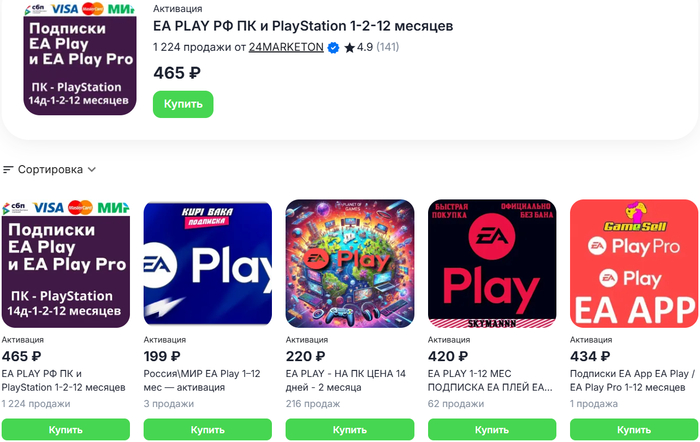Click the star rating icon
The height and width of the screenshot is (442, 700).
point(349,47)
